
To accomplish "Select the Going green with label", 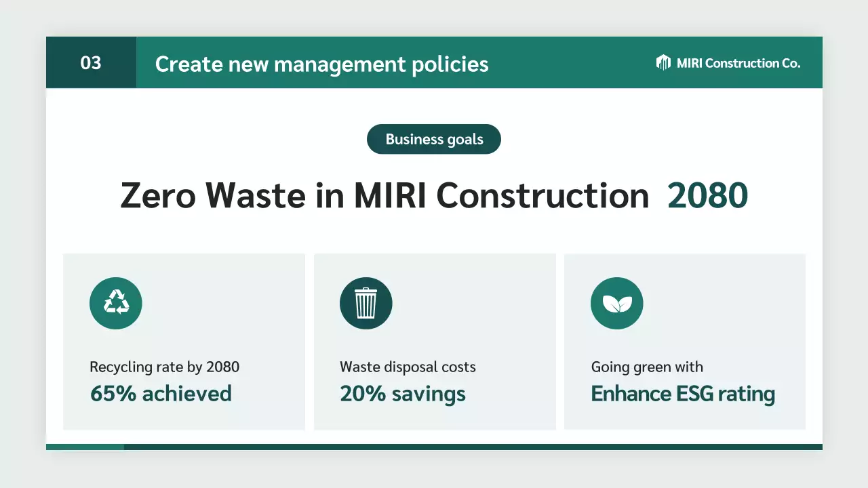I will click(x=647, y=367).
